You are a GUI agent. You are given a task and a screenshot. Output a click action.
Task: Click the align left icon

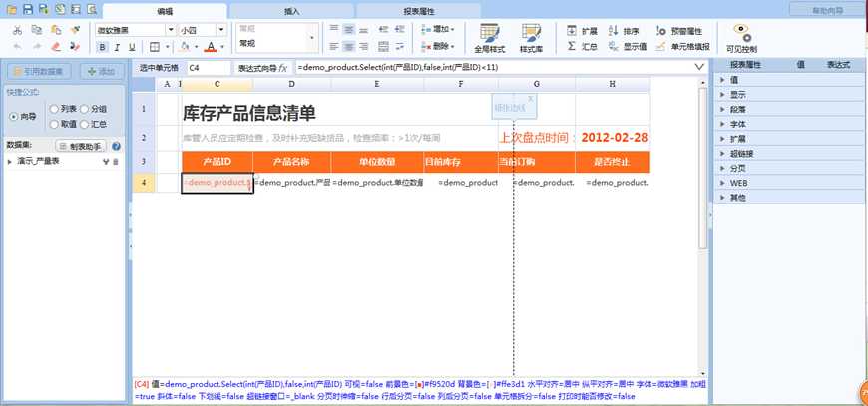[x=332, y=47]
